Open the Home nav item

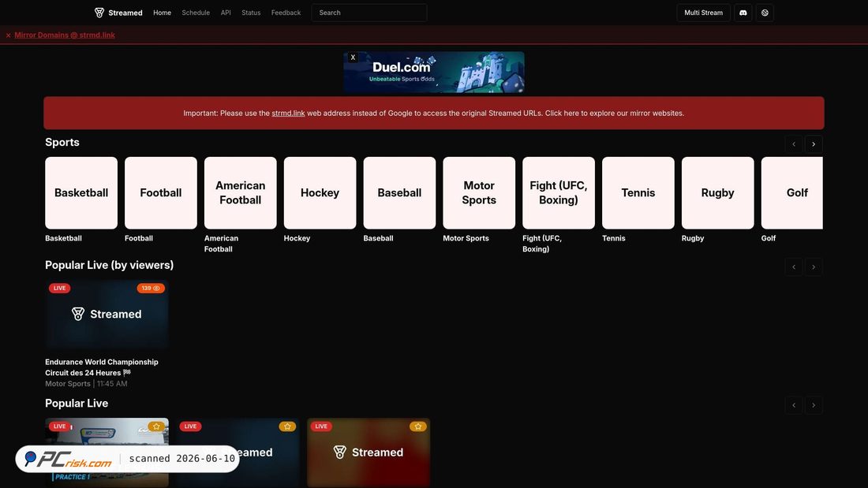(163, 13)
